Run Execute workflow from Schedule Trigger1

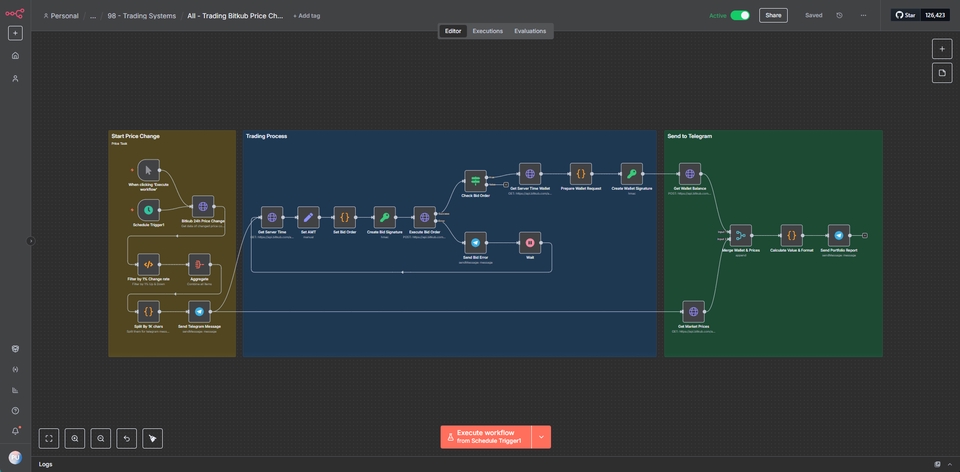pos(486,437)
